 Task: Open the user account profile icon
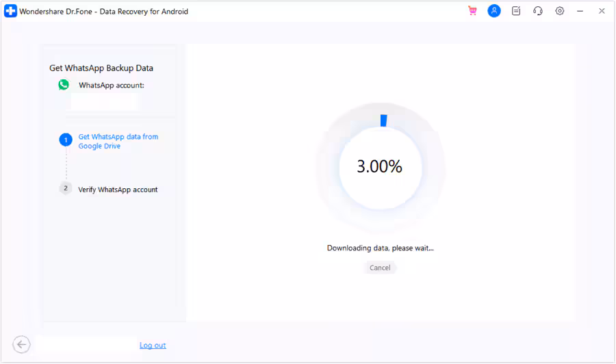[x=494, y=11]
